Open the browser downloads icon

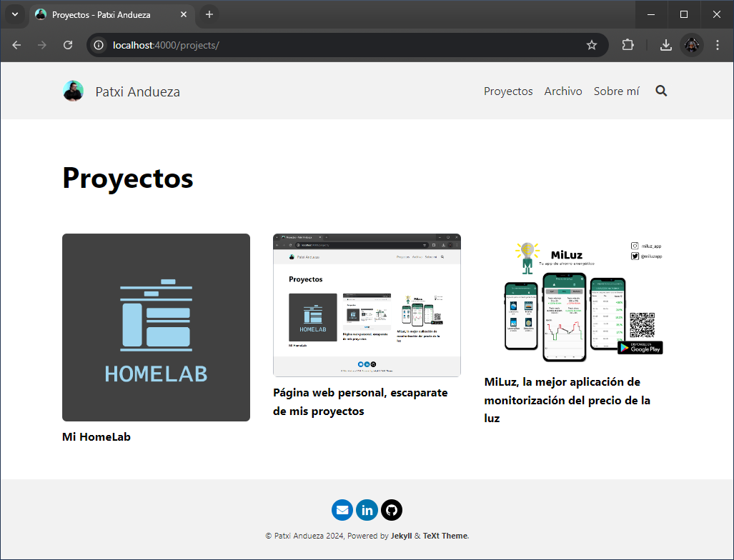[665, 45]
